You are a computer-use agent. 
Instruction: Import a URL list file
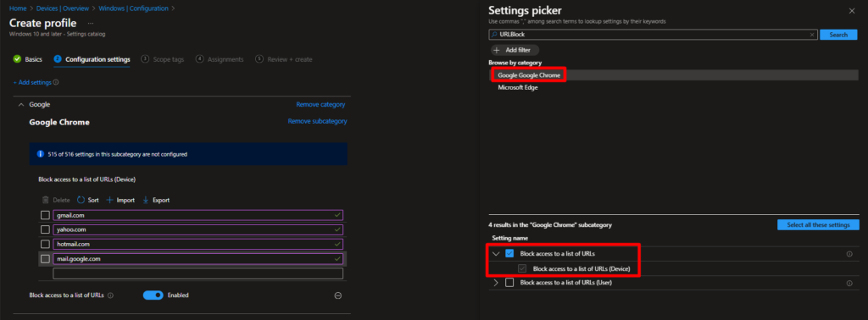click(x=120, y=200)
